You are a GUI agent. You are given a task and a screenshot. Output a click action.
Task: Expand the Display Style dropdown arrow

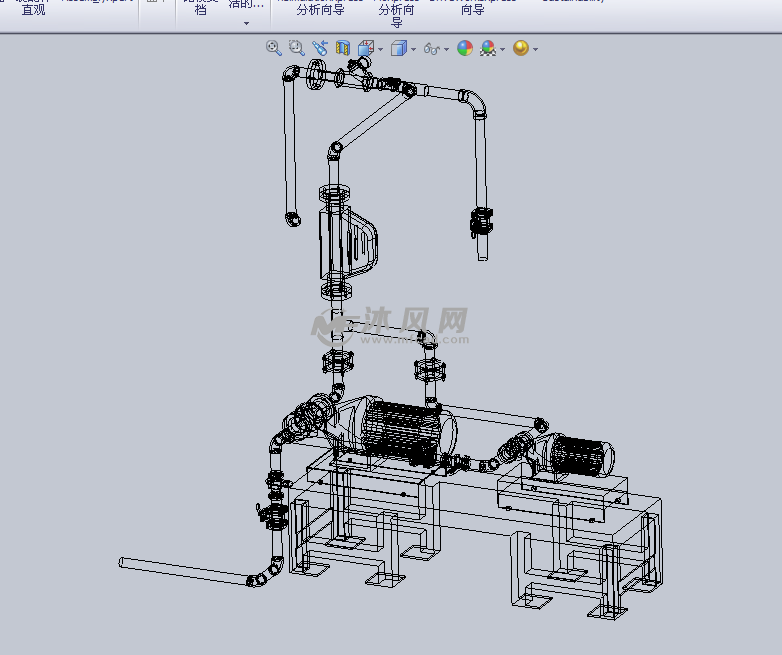413,49
